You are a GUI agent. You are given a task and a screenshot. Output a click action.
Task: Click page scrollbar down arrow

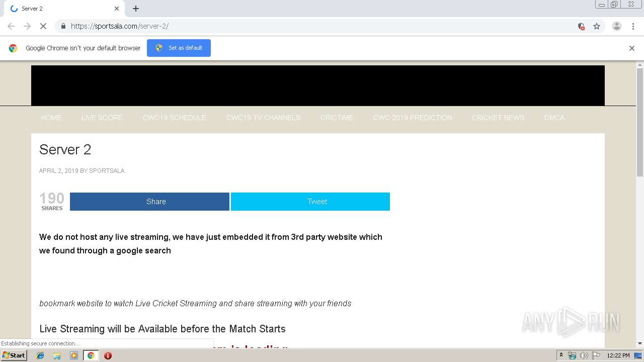click(640, 343)
